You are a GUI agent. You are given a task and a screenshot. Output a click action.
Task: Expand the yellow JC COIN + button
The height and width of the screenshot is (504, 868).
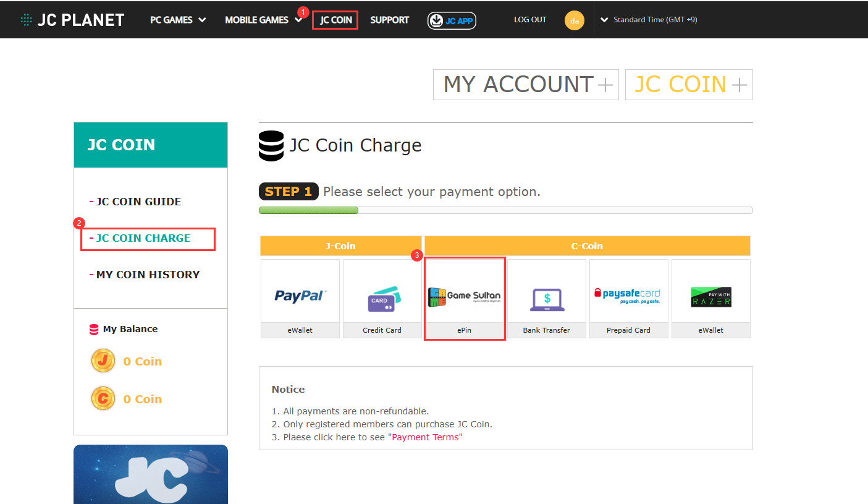[689, 85]
